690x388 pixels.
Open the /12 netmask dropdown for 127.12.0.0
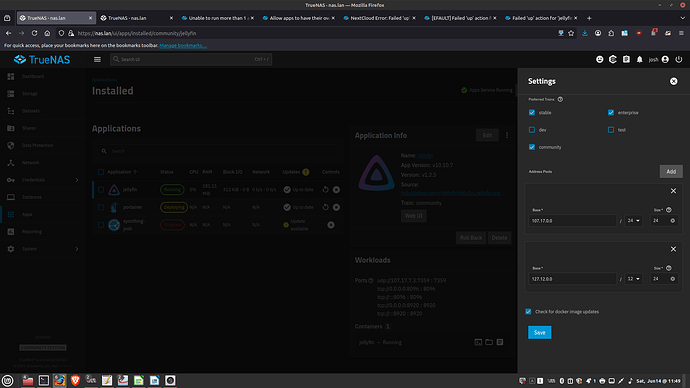tap(633, 278)
